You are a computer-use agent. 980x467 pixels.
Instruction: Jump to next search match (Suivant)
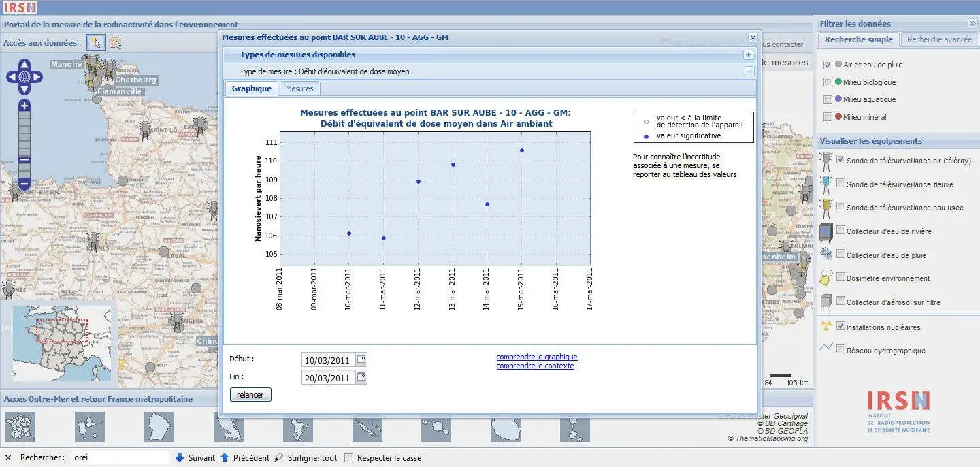pos(195,458)
